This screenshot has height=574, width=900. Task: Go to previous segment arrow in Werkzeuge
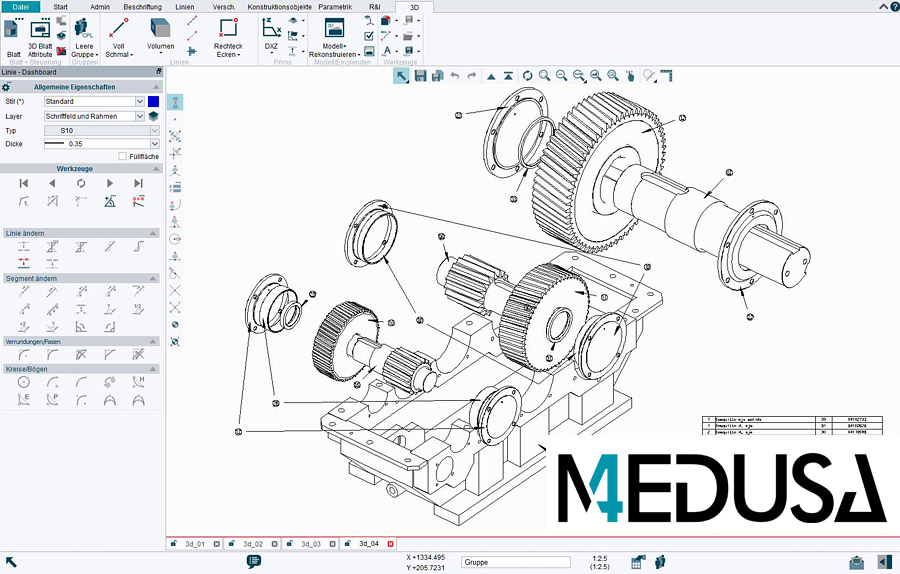[x=52, y=183]
